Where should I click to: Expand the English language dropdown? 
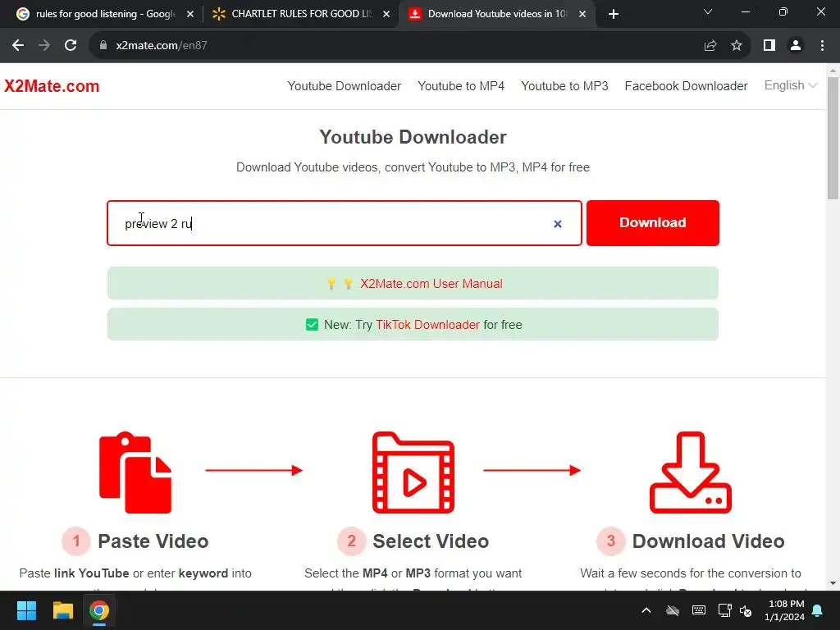pyautogui.click(x=790, y=85)
